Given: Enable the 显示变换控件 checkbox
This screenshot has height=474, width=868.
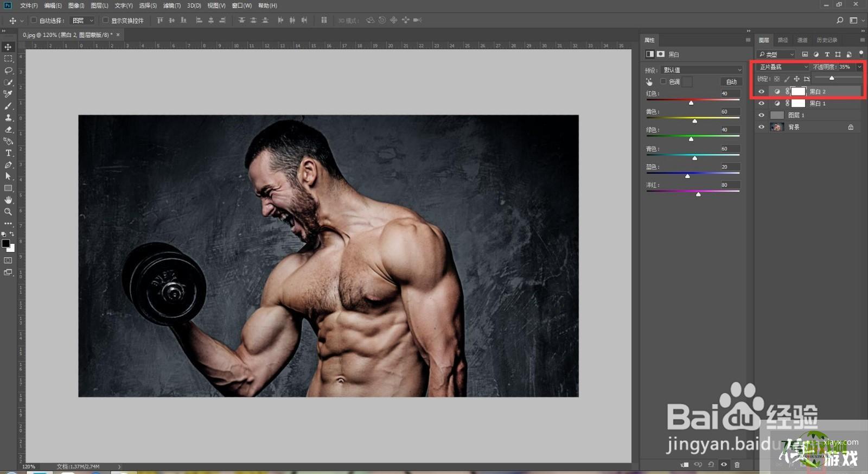Looking at the screenshot, I should click(105, 20).
